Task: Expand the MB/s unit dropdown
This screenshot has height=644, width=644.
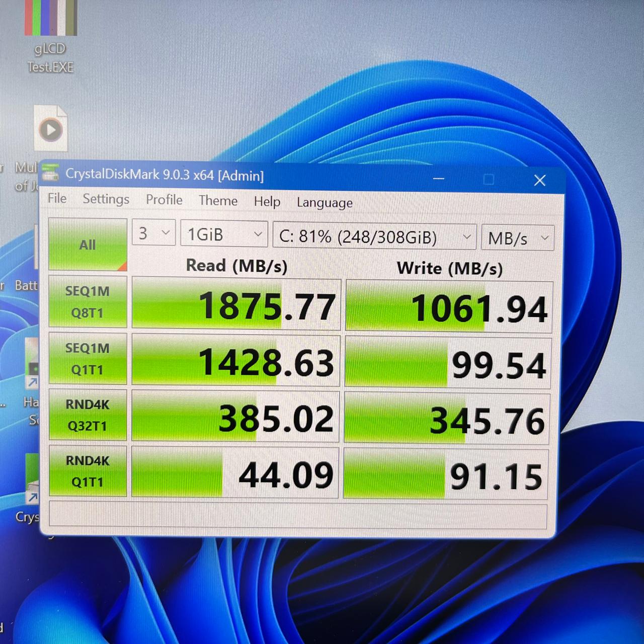Action: [518, 238]
